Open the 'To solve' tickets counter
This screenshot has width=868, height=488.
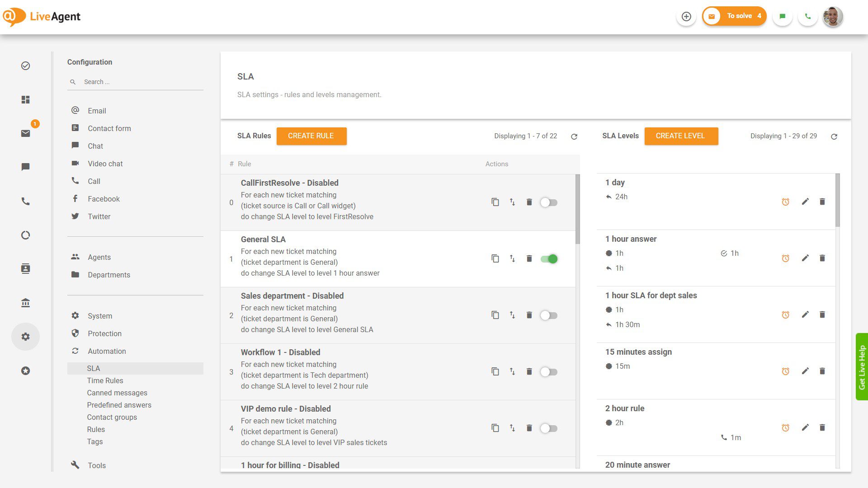pos(734,16)
